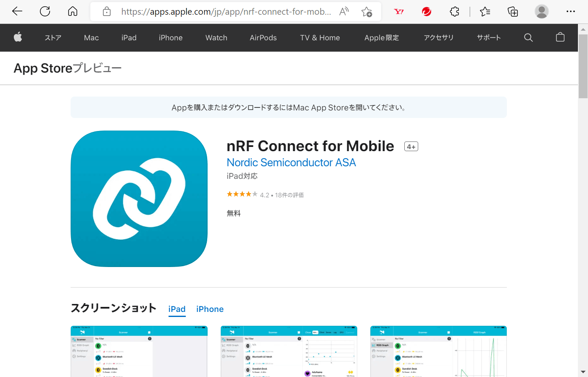
Task: Click the Mac App Store notice banner
Action: click(x=289, y=107)
